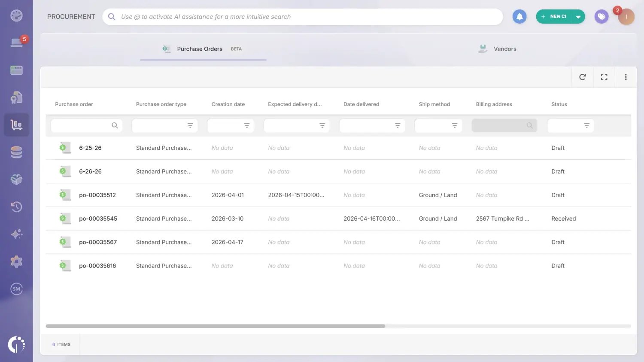Click the horizontal table scrollbar
The width and height of the screenshot is (644, 362).
[216, 326]
